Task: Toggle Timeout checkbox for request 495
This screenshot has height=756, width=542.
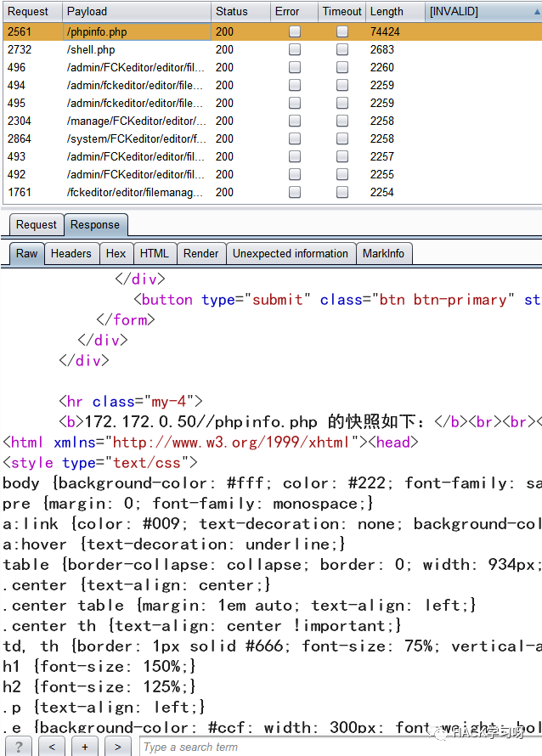Action: pos(342,103)
